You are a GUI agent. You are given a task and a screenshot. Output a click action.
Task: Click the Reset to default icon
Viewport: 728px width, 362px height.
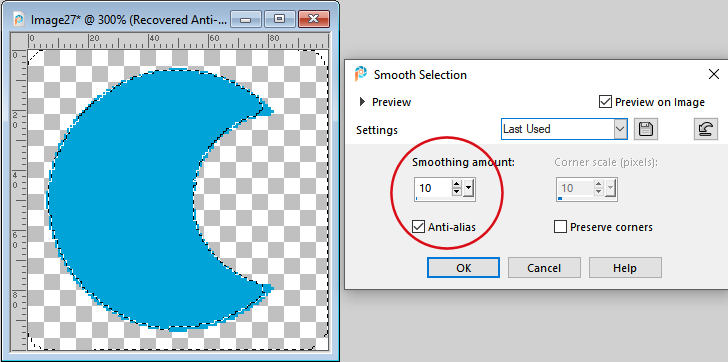point(706,129)
